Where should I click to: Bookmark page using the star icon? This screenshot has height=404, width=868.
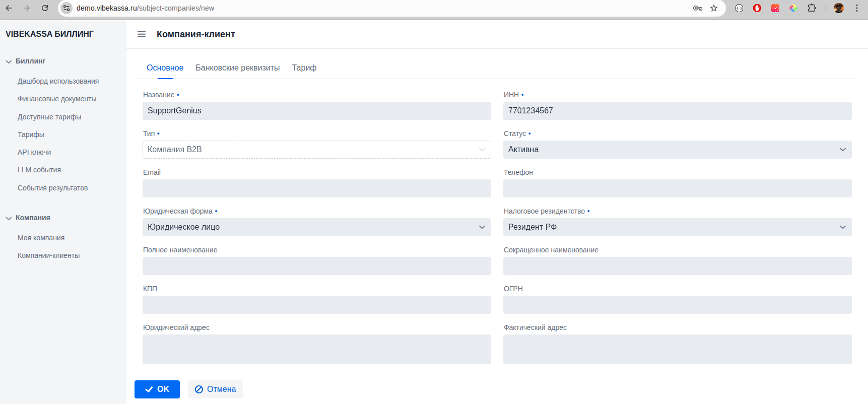point(714,8)
